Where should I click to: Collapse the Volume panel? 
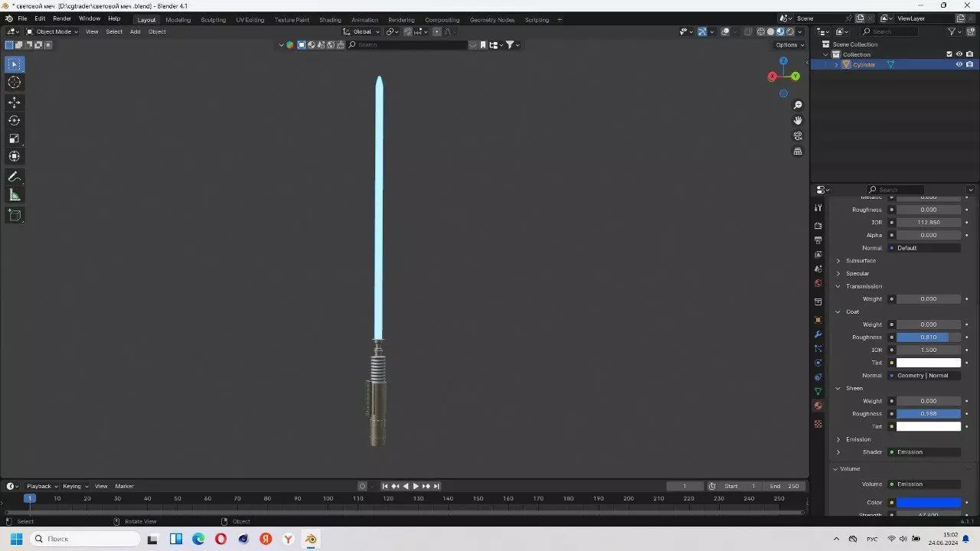pos(835,468)
